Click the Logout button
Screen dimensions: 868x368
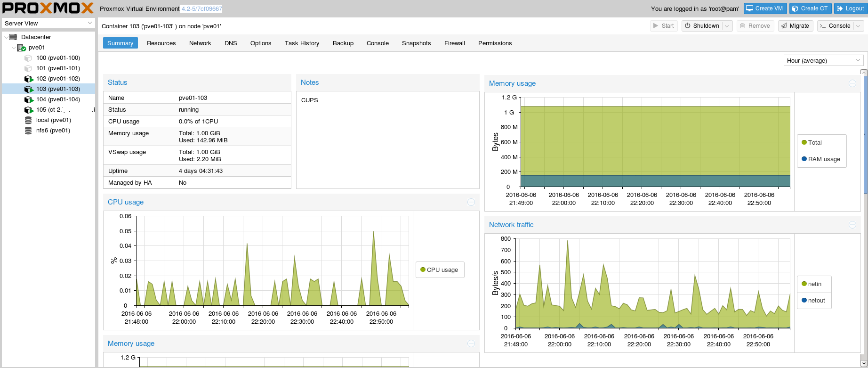click(850, 8)
